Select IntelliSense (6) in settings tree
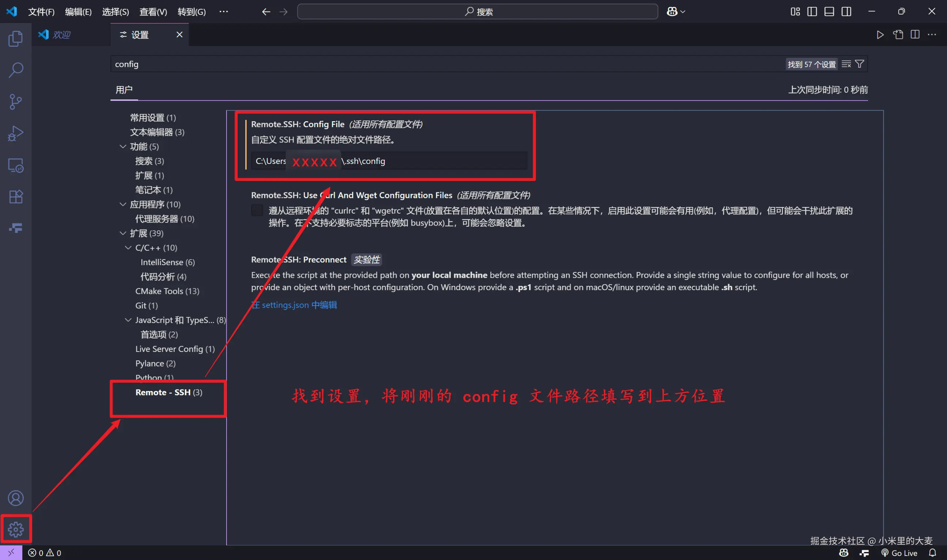The image size is (947, 560). tap(168, 262)
